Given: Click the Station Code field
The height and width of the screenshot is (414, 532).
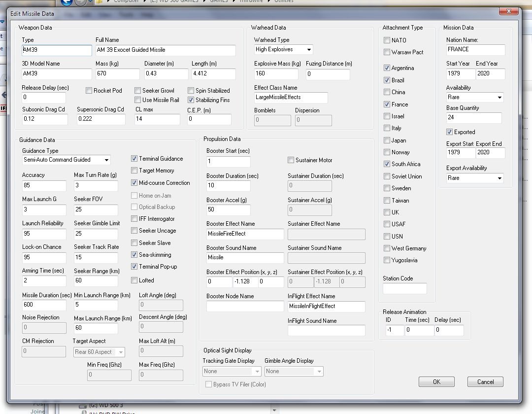Looking at the screenshot, I should 405,288.
